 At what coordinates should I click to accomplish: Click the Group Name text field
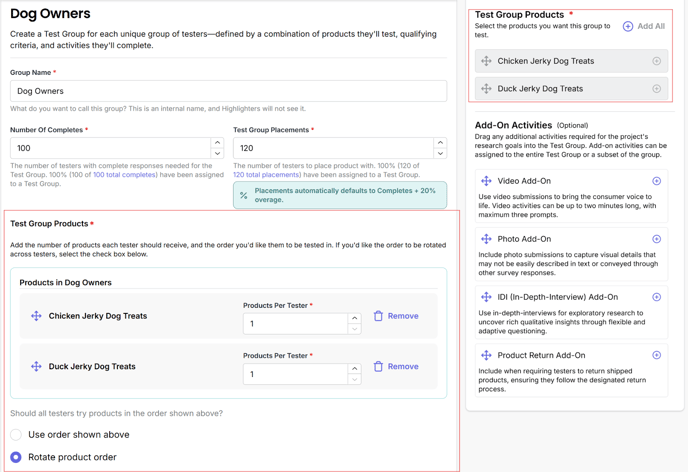click(228, 91)
